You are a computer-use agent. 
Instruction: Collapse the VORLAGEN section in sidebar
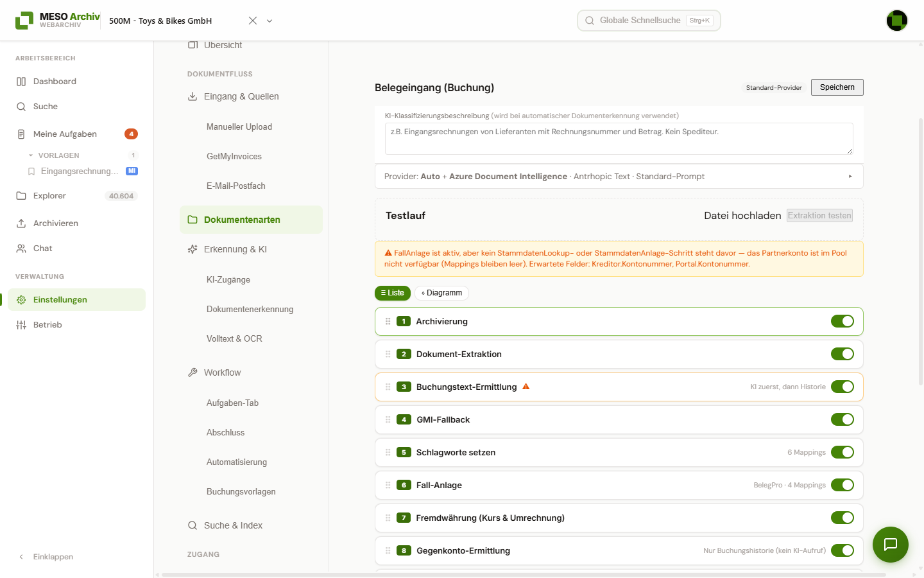(x=31, y=155)
